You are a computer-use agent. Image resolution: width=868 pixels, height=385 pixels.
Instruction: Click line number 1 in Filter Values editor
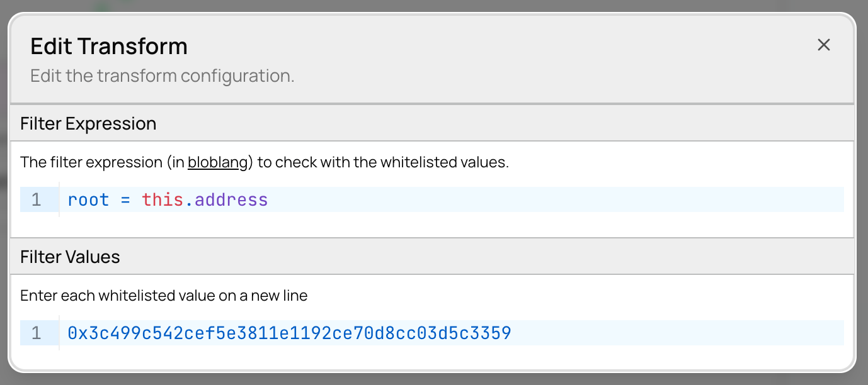[x=36, y=333]
